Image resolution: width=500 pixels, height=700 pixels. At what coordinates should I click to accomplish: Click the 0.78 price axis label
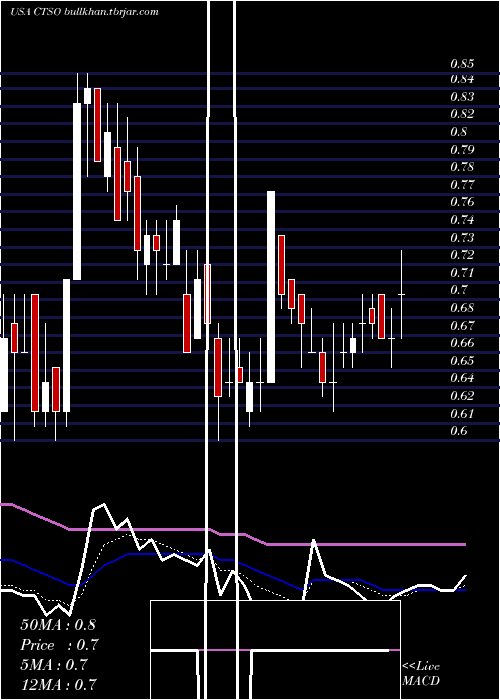click(462, 167)
